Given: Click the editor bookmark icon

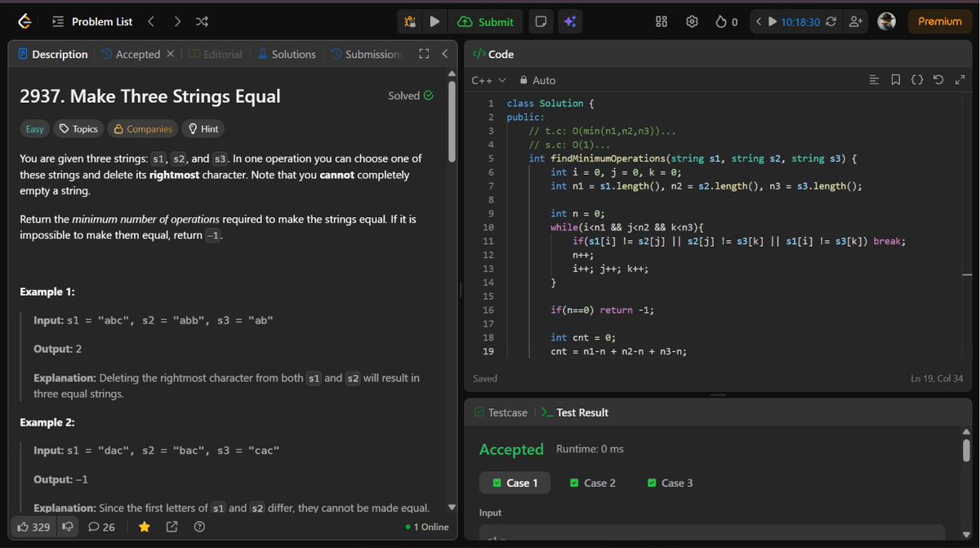Looking at the screenshot, I should point(896,80).
